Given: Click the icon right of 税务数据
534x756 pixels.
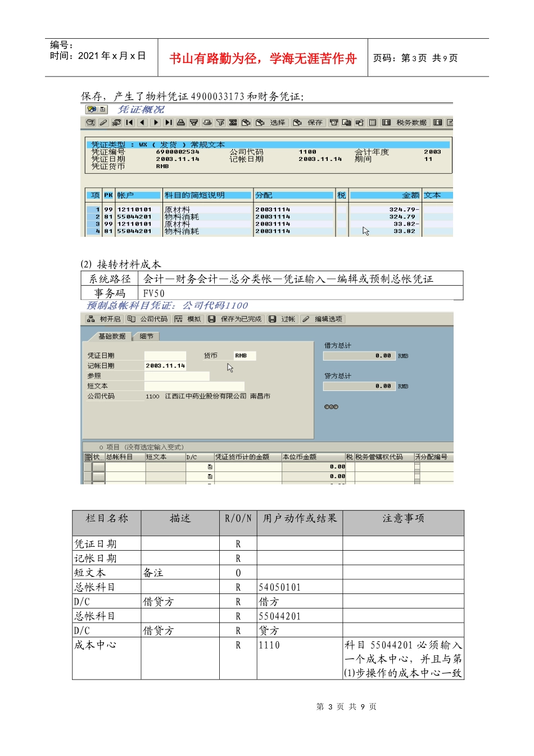Looking at the screenshot, I should click(437, 123).
